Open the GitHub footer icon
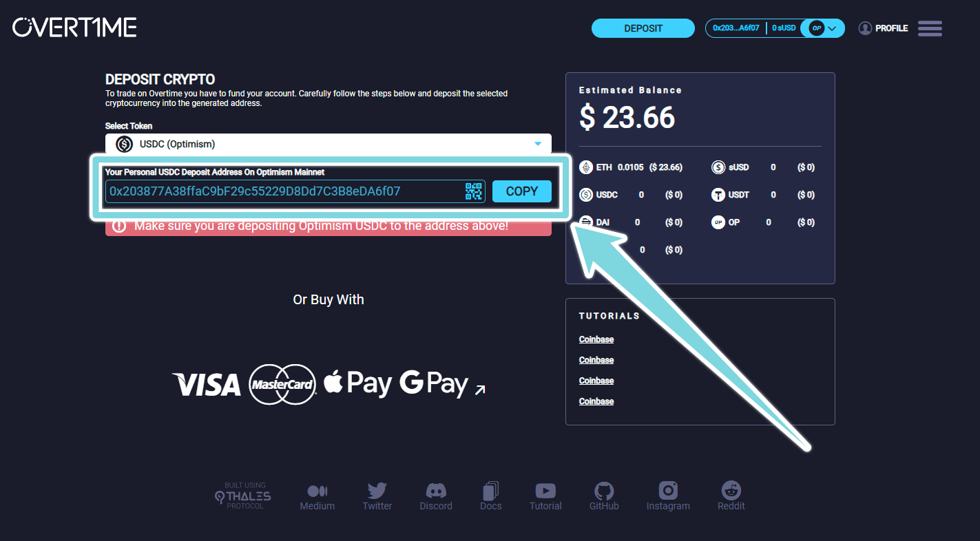 (x=604, y=491)
